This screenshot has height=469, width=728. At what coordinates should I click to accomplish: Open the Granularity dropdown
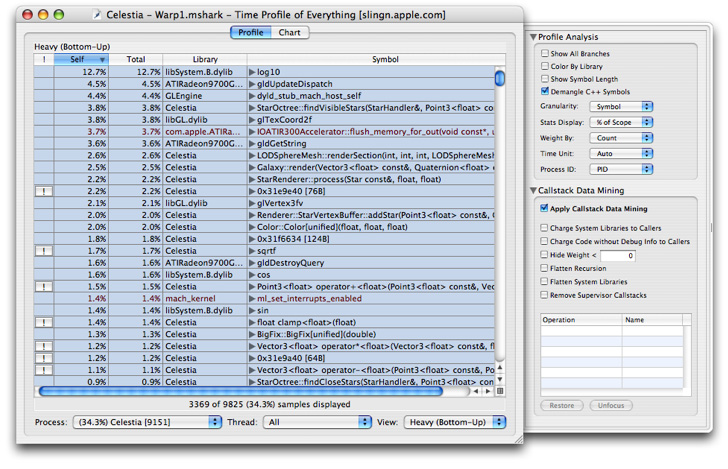click(618, 106)
